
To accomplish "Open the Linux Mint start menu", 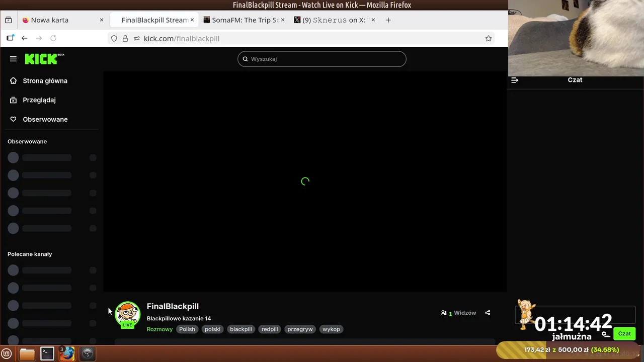I will pos(7,354).
